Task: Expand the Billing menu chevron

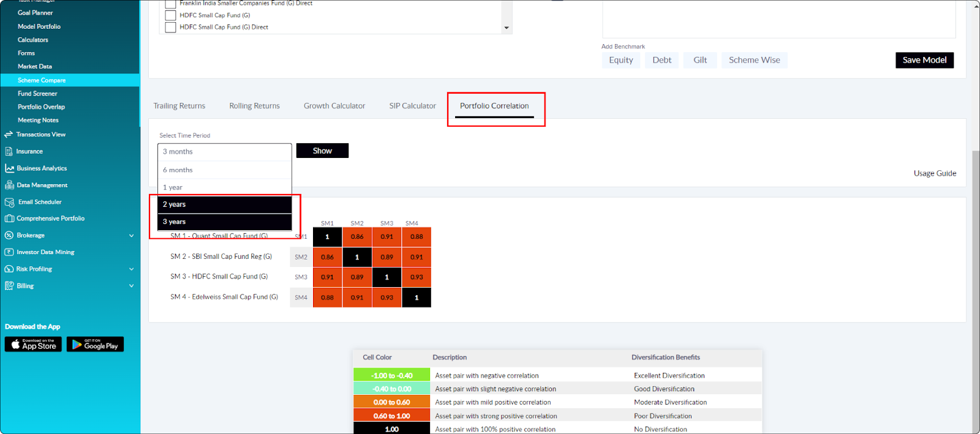Action: (x=131, y=286)
